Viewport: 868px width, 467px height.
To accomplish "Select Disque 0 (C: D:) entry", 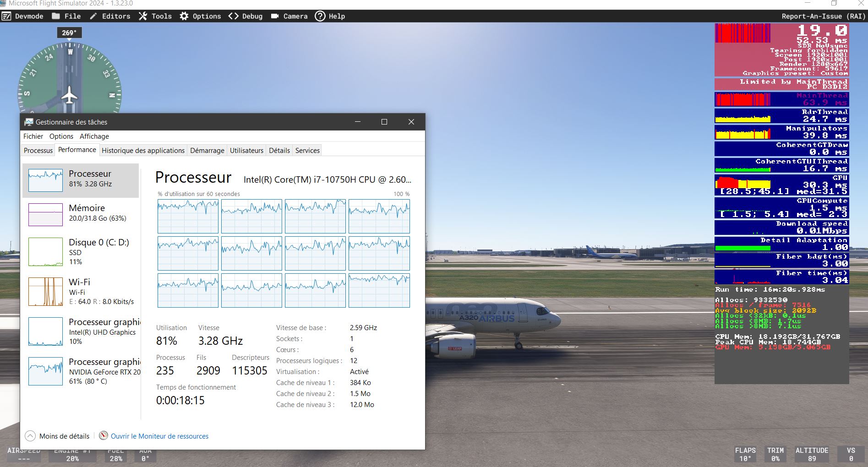I will (x=81, y=251).
